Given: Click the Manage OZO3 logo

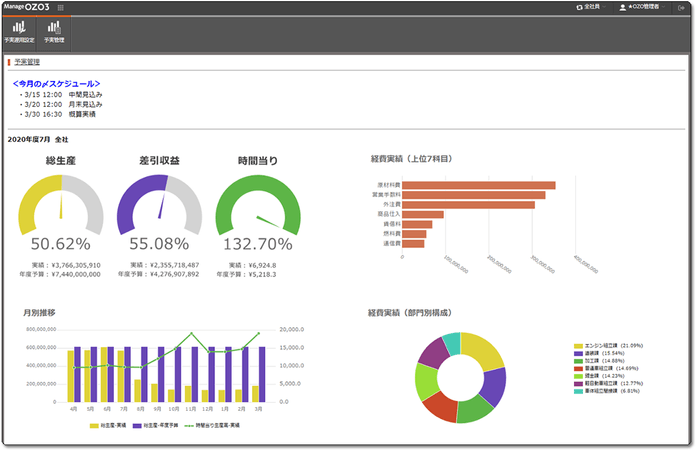Looking at the screenshot, I should tap(28, 7).
